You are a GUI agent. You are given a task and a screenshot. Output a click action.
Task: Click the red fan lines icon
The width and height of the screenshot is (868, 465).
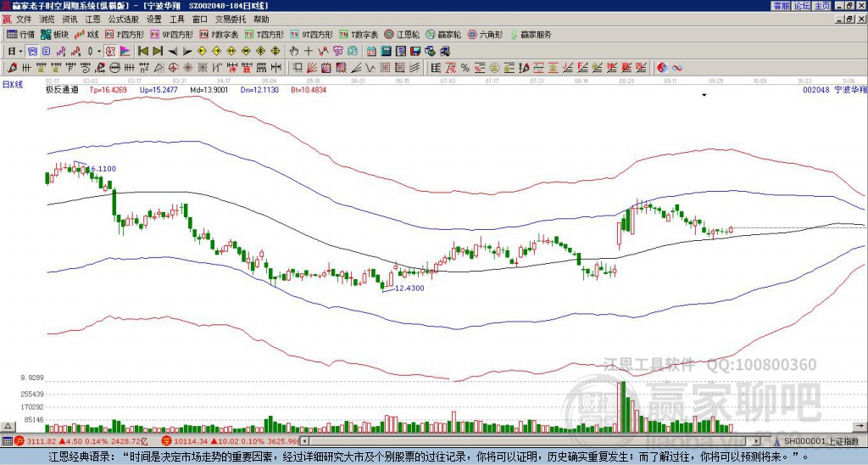pos(312,68)
